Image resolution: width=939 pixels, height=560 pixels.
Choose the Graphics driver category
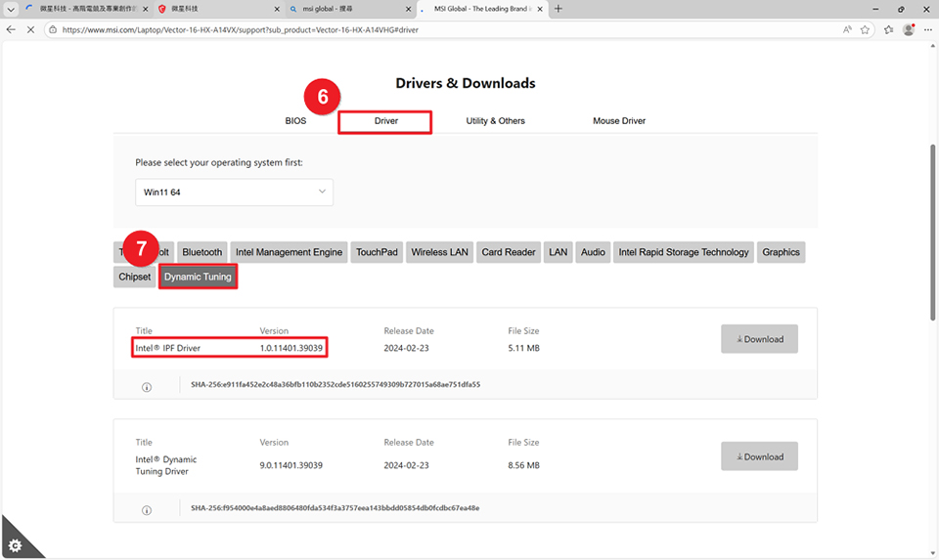point(781,252)
